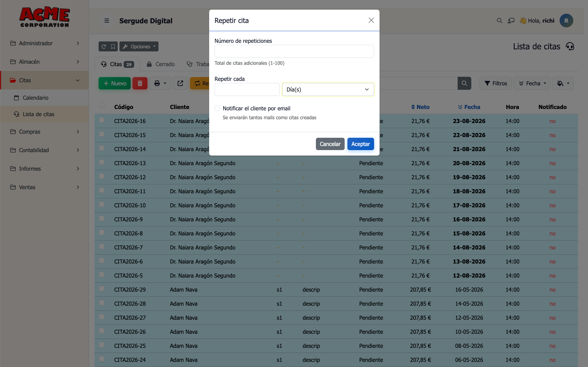The height and width of the screenshot is (367, 588).
Task: Toggle the hamburger sidebar menu
Action: (x=107, y=21)
